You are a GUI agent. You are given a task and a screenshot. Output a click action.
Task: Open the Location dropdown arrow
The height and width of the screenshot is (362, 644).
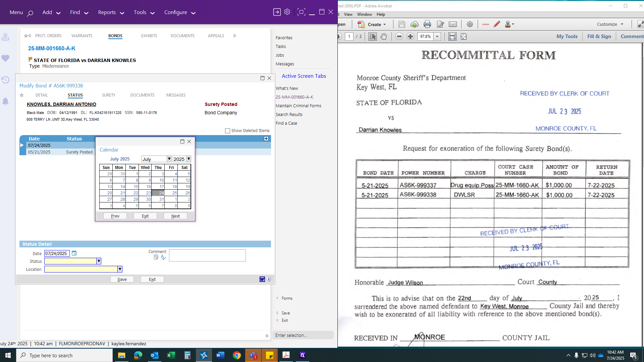[120, 269]
